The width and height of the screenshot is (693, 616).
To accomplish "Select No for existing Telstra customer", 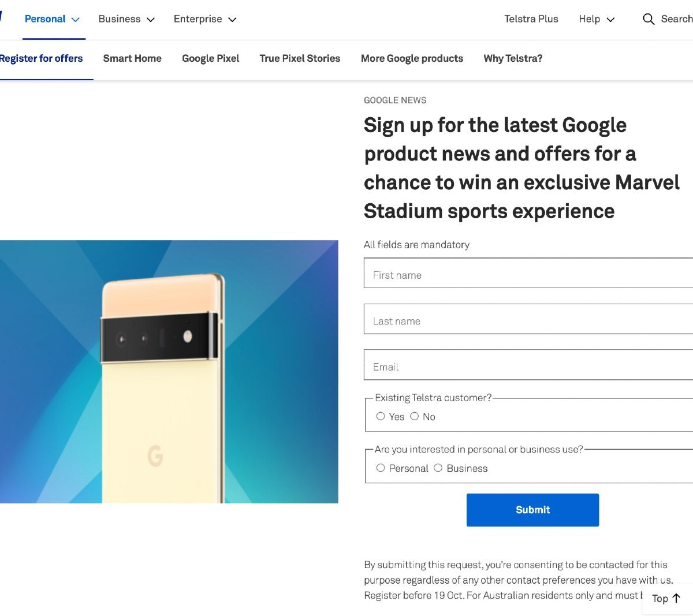I will [415, 416].
